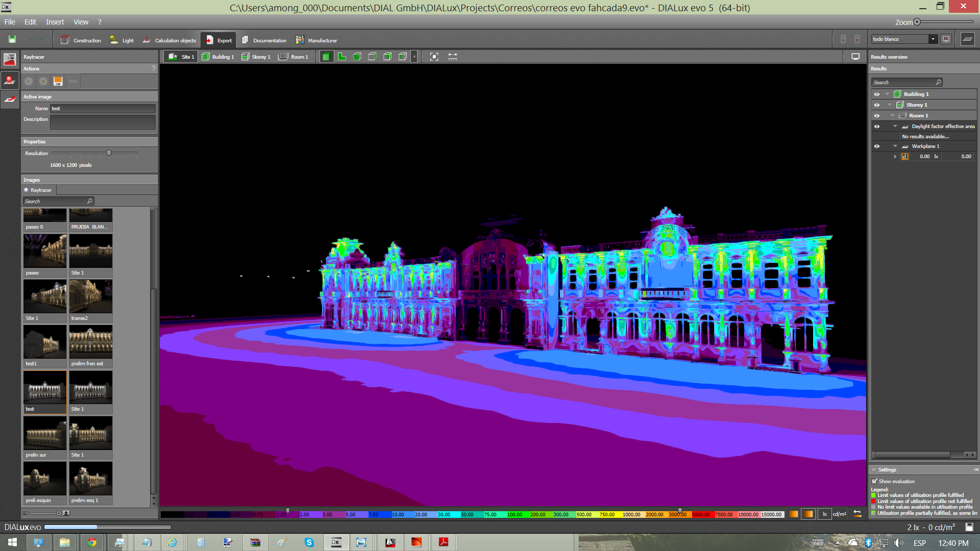The width and height of the screenshot is (980, 551).
Task: Toggle Daylight factor effective area visibility eye
Action: pos(877,127)
